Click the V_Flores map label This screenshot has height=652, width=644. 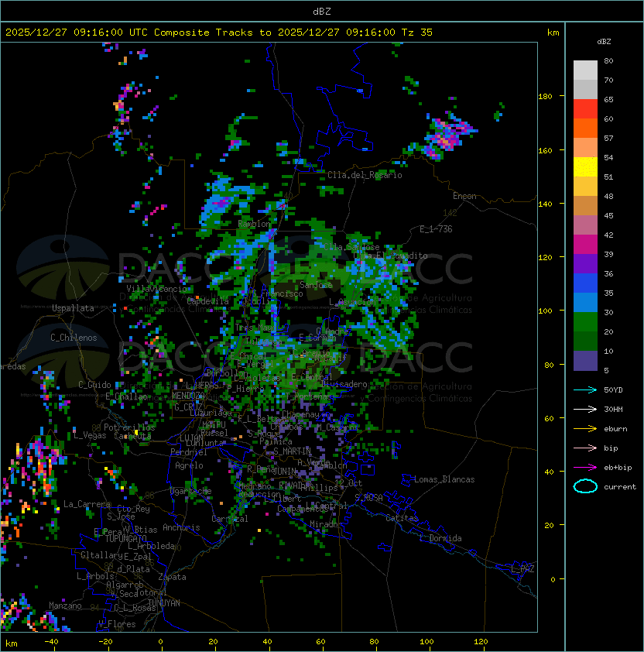[117, 624]
